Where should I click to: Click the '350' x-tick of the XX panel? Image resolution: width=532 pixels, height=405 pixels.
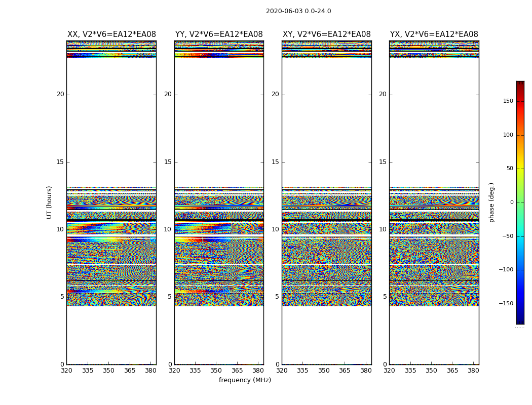click(108, 371)
